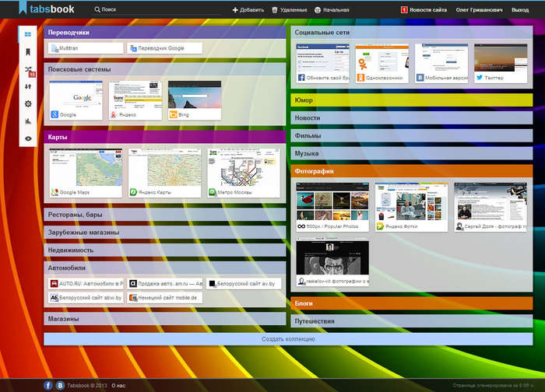545x392 pixels.
Task: Click Начальная in the top bar
Action: tap(332, 9)
